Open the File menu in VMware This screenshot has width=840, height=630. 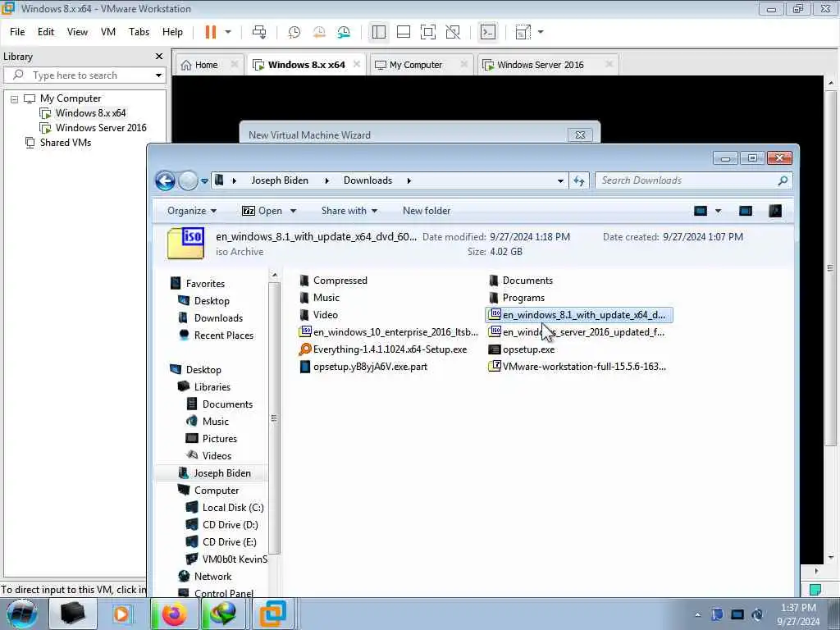[x=17, y=32]
